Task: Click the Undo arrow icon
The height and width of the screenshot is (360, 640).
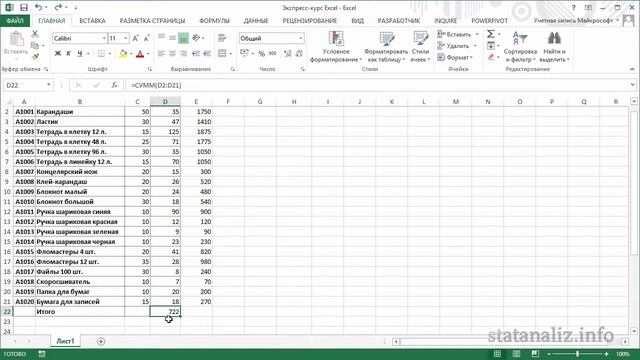Action: click(x=38, y=7)
